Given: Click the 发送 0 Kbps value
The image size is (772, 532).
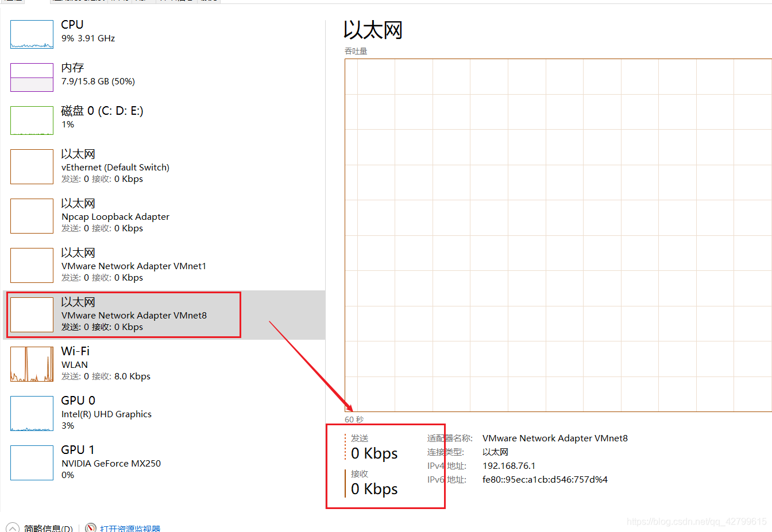Looking at the screenshot, I should (375, 453).
